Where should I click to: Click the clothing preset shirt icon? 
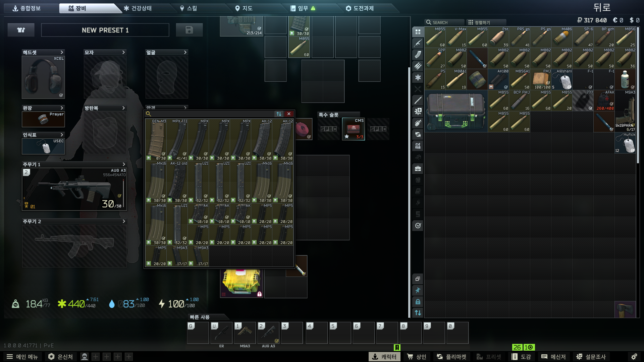pyautogui.click(x=21, y=30)
